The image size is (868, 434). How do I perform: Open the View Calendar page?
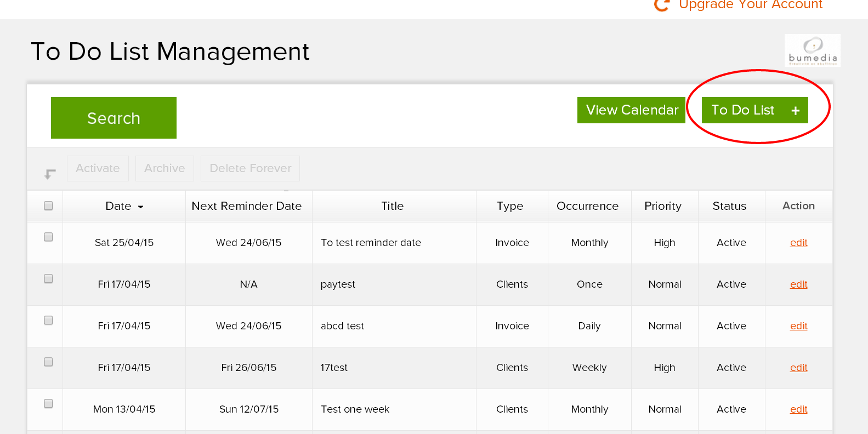[631, 110]
